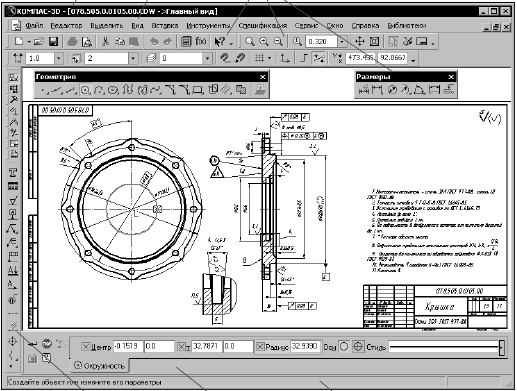
Task: Click the Create object arrow button
Action: (33, 344)
